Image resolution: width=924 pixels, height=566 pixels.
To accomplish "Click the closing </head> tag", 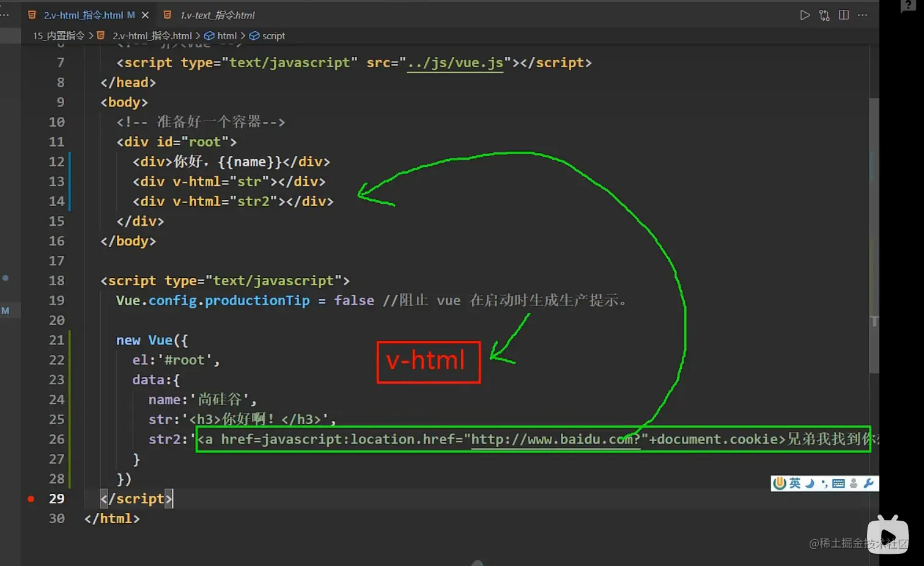I will (128, 83).
